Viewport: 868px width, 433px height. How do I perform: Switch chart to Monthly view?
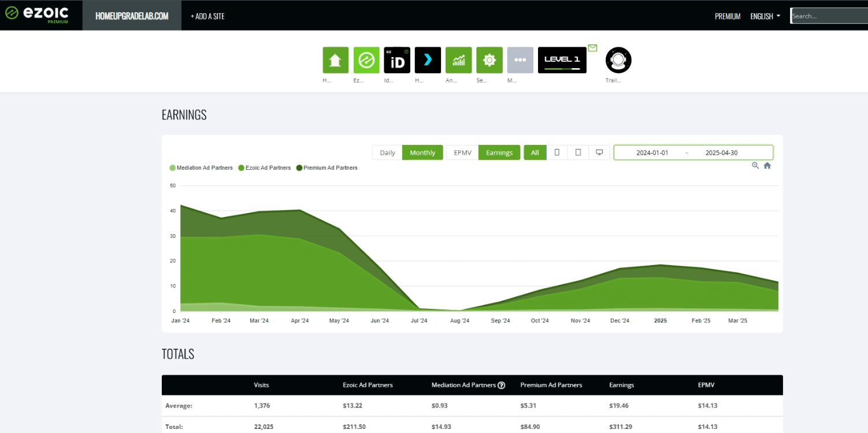(x=422, y=152)
